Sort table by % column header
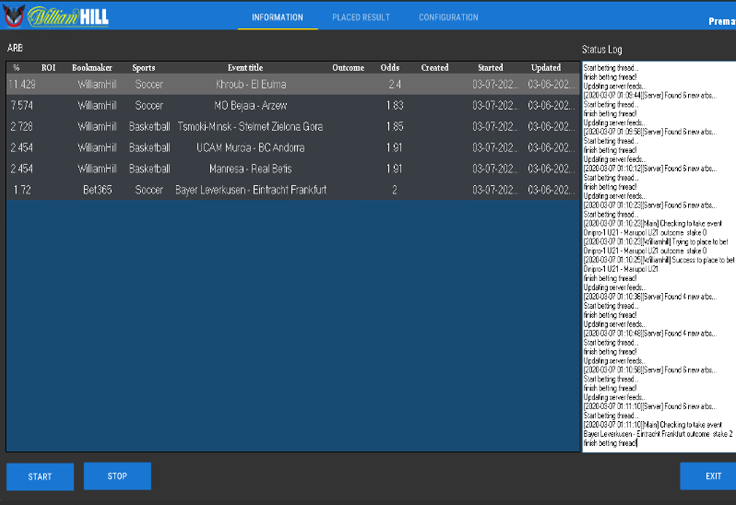 (x=16, y=68)
